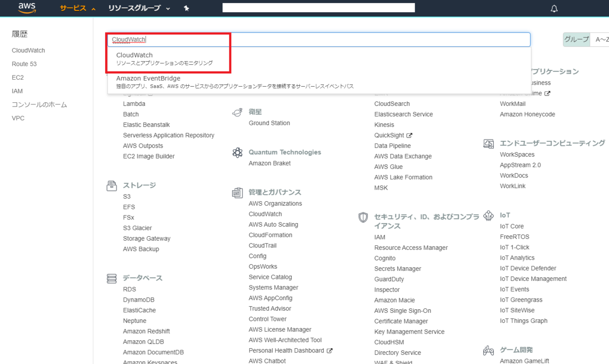
Task: Open the EFS service
Action: tap(129, 207)
